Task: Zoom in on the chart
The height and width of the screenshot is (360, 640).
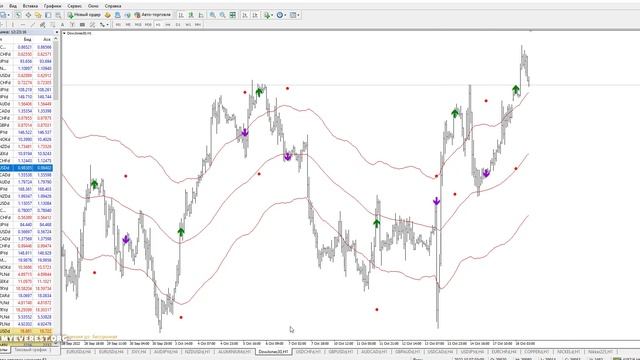Action: pyautogui.click(x=213, y=15)
